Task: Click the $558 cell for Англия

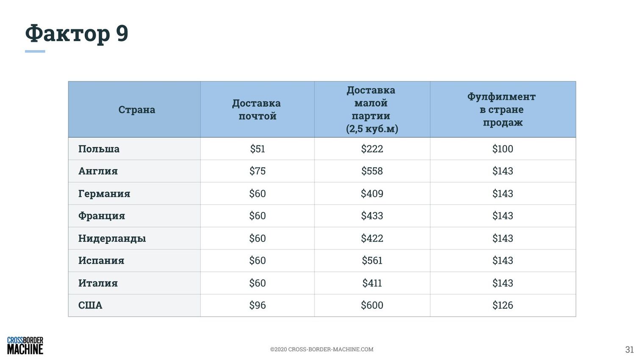Action: tap(372, 171)
